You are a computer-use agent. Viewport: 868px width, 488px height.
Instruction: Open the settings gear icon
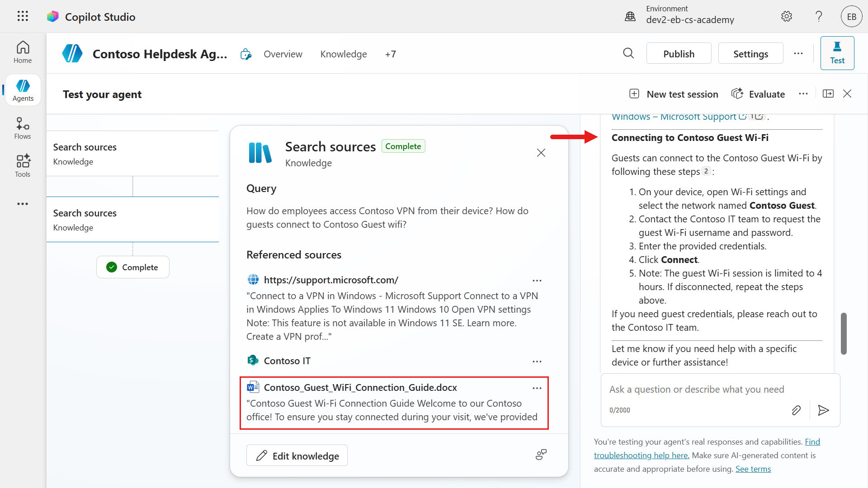coord(787,17)
